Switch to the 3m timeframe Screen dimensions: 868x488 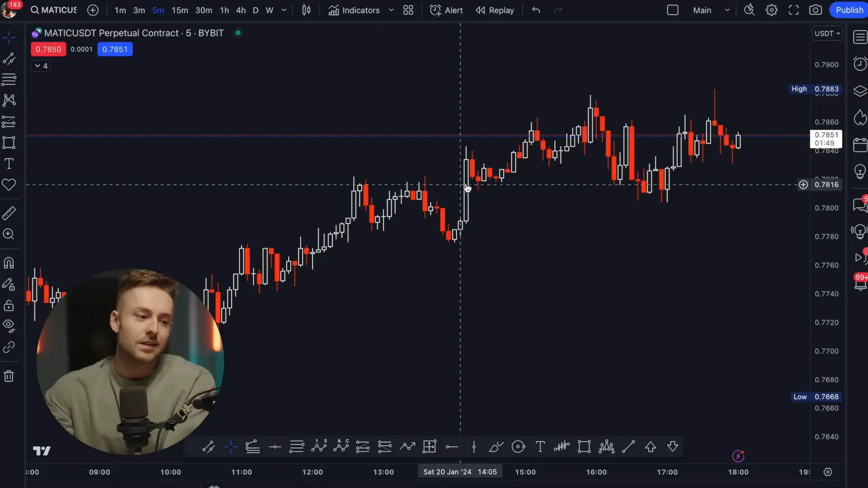139,10
